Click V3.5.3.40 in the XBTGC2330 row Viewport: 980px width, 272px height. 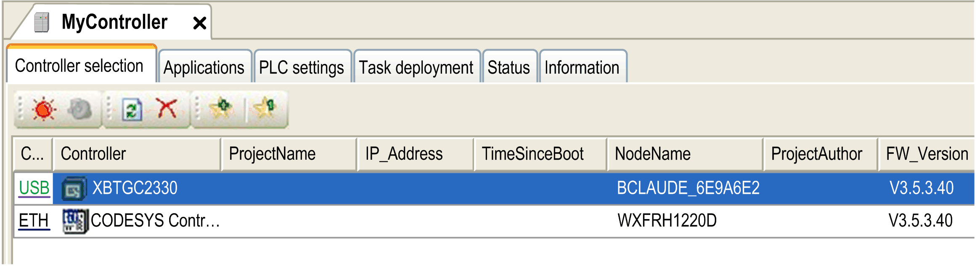click(x=922, y=188)
